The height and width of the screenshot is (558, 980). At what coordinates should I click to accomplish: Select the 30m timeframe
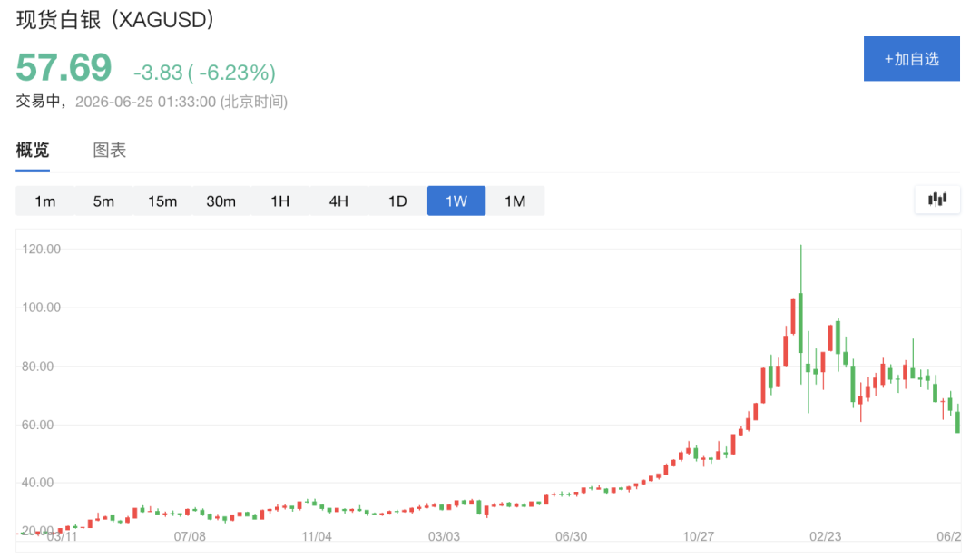(221, 201)
